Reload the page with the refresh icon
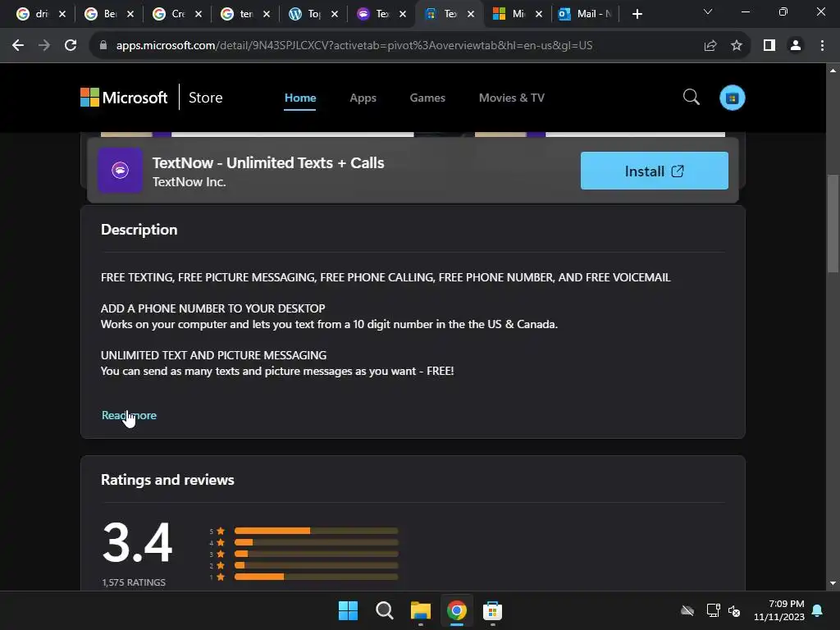840x630 pixels. [71, 46]
